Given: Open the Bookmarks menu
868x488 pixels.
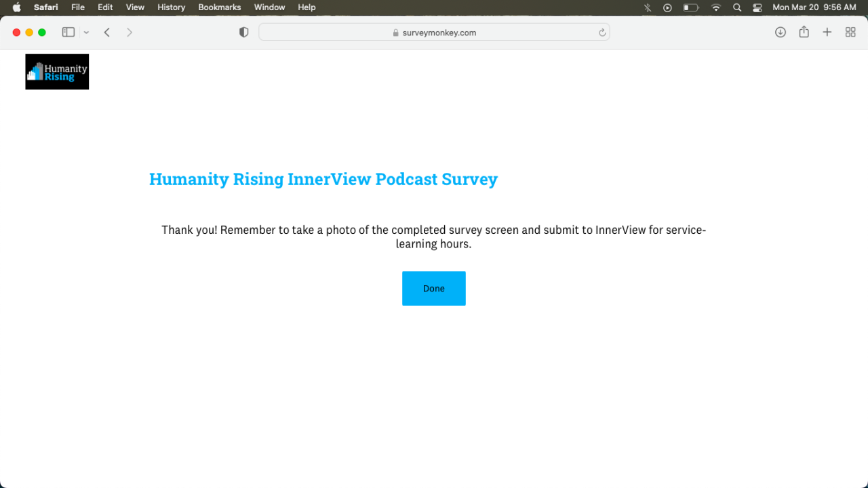Looking at the screenshot, I should (x=220, y=7).
